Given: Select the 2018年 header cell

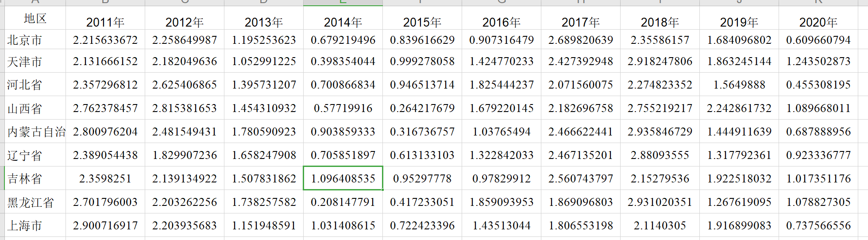Looking at the screenshot, I should pyautogui.click(x=660, y=18).
